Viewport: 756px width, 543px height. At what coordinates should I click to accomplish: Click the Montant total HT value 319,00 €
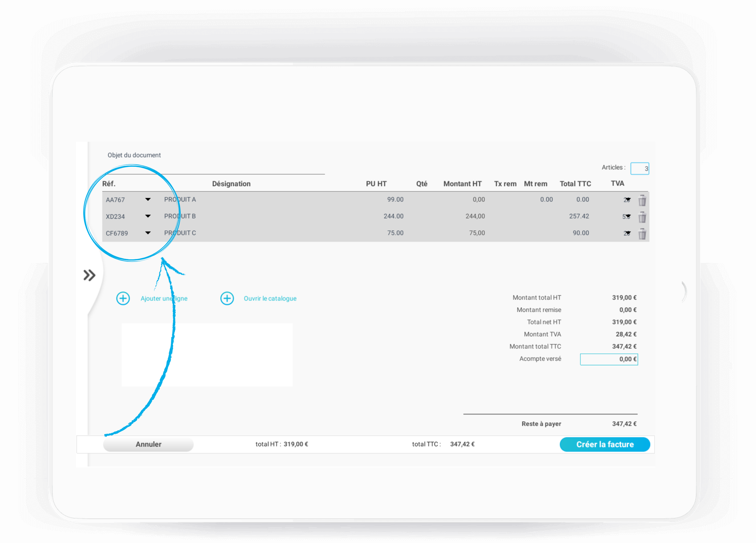click(x=624, y=298)
